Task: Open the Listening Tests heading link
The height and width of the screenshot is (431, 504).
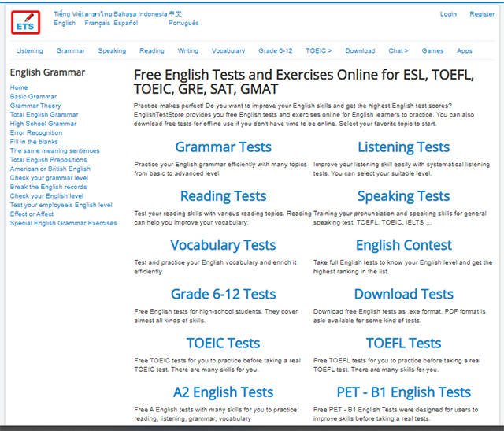Action: (404, 147)
